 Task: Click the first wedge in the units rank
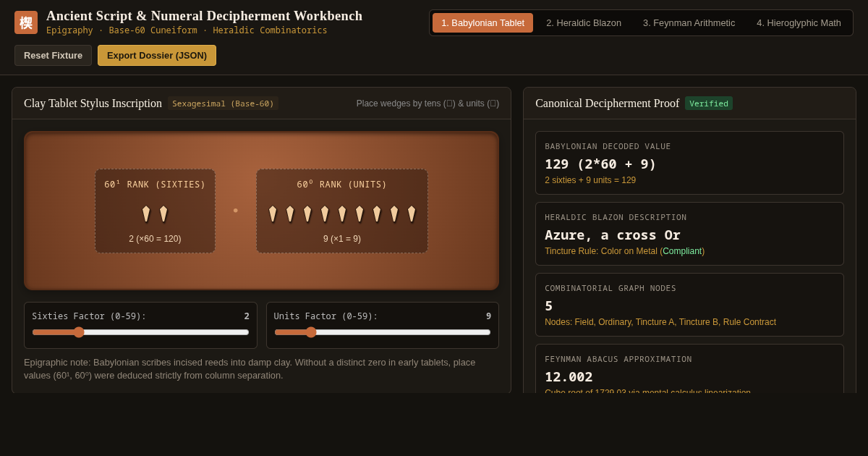(273, 214)
